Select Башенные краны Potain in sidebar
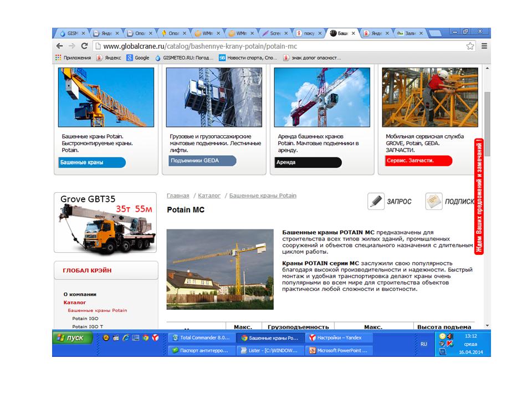This screenshot has height=399, width=532. point(98,310)
